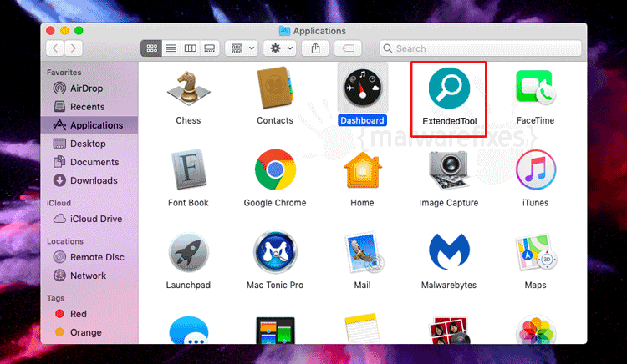Select the Photos colorful flower icon

pos(535,330)
